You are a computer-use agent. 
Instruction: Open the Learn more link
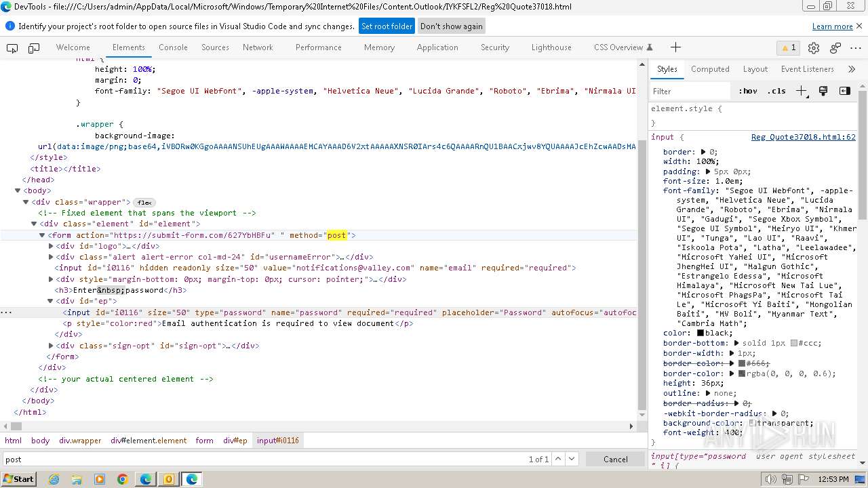(x=832, y=26)
